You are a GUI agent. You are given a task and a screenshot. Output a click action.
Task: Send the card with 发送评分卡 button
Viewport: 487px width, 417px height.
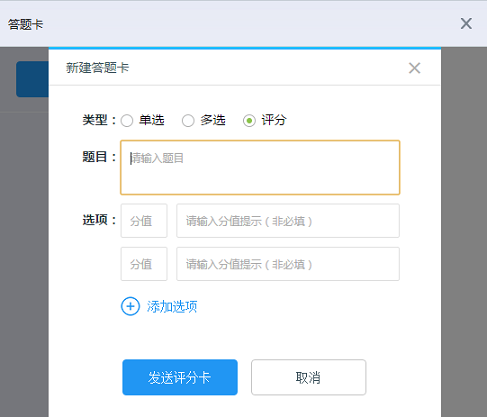click(x=180, y=377)
